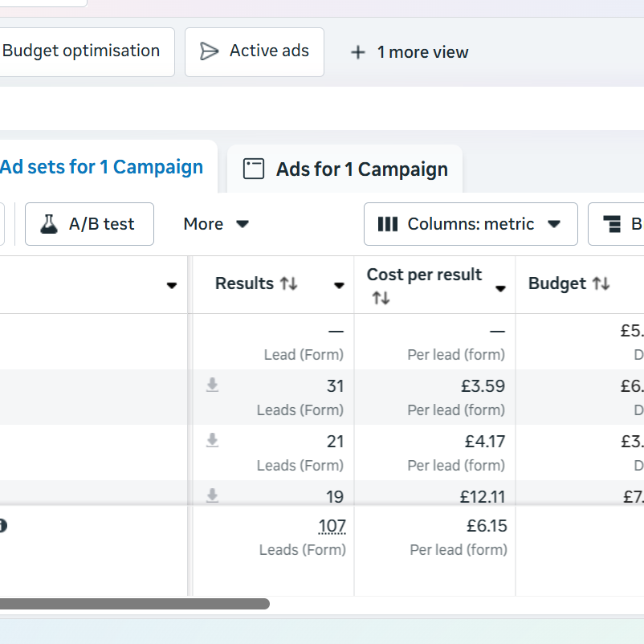Screen dimensions: 644x644
Task: Click the window icon on the Ads for 1 Campaign tab
Action: [254, 169]
